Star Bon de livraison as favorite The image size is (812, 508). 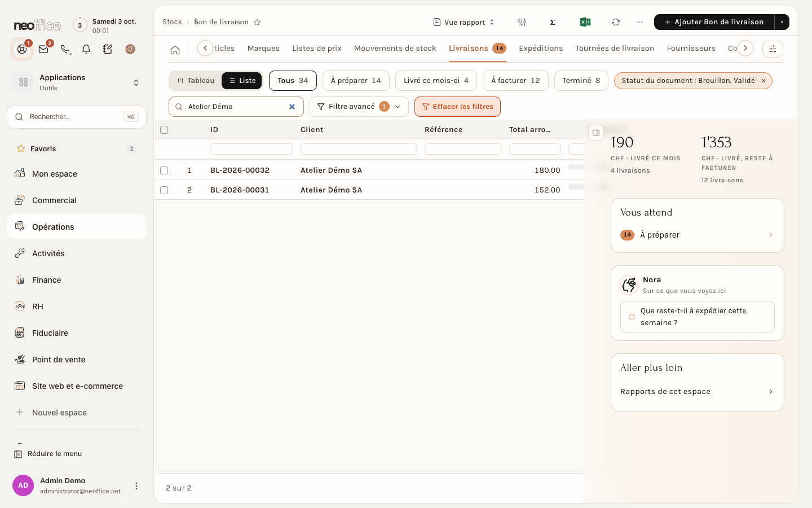[257, 22]
